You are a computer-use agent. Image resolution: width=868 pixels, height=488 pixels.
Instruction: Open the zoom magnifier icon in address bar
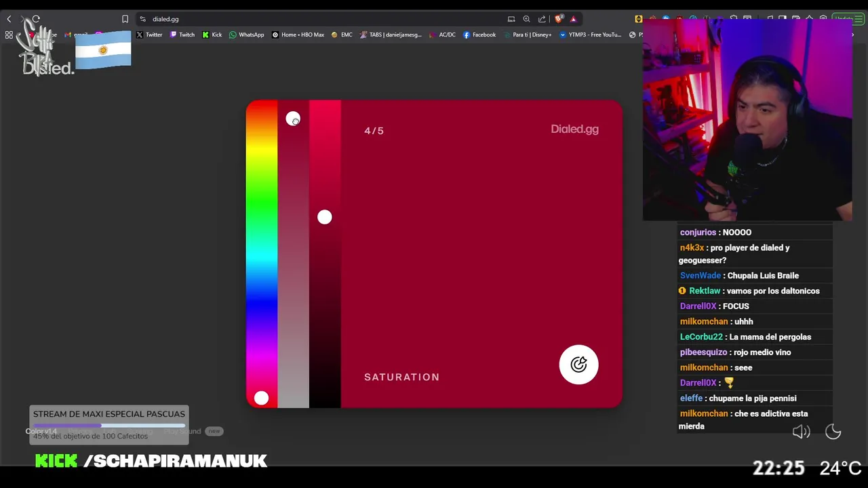(526, 19)
